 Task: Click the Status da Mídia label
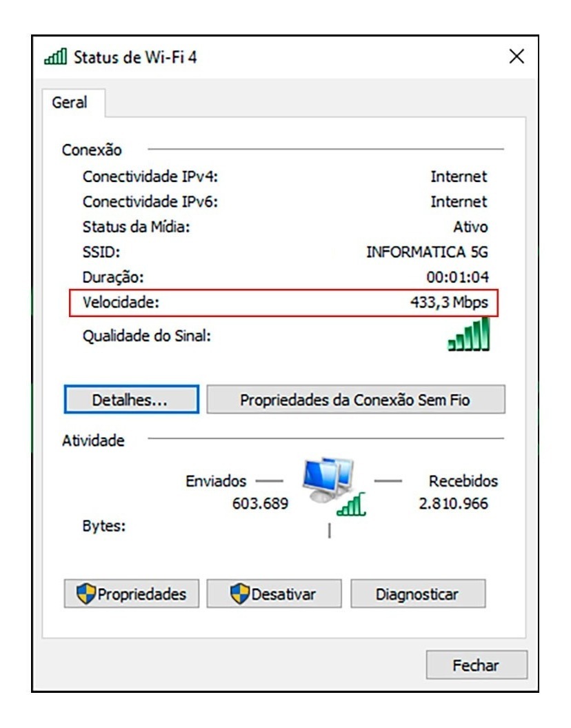pyautogui.click(x=136, y=227)
